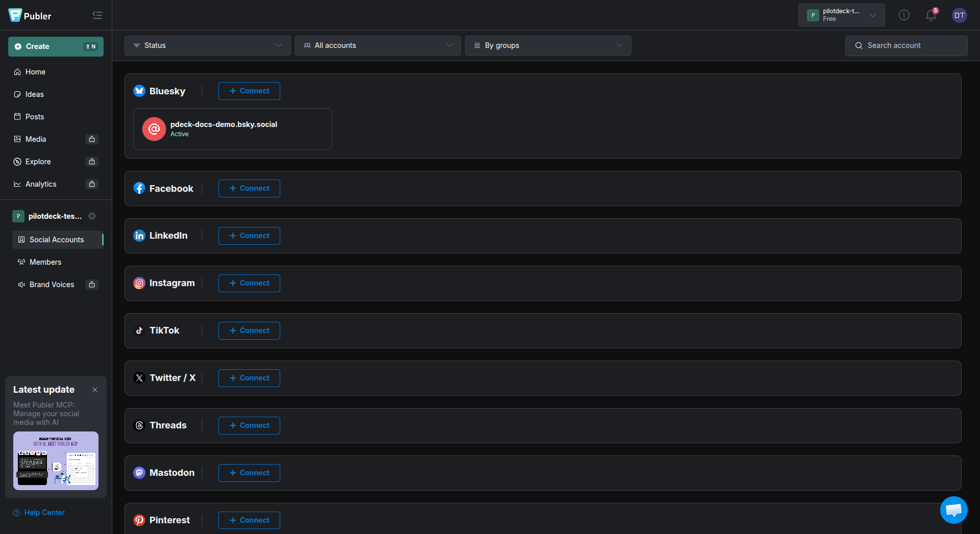This screenshot has height=534, width=980.
Task: Open the notifications bell
Action: point(931,15)
